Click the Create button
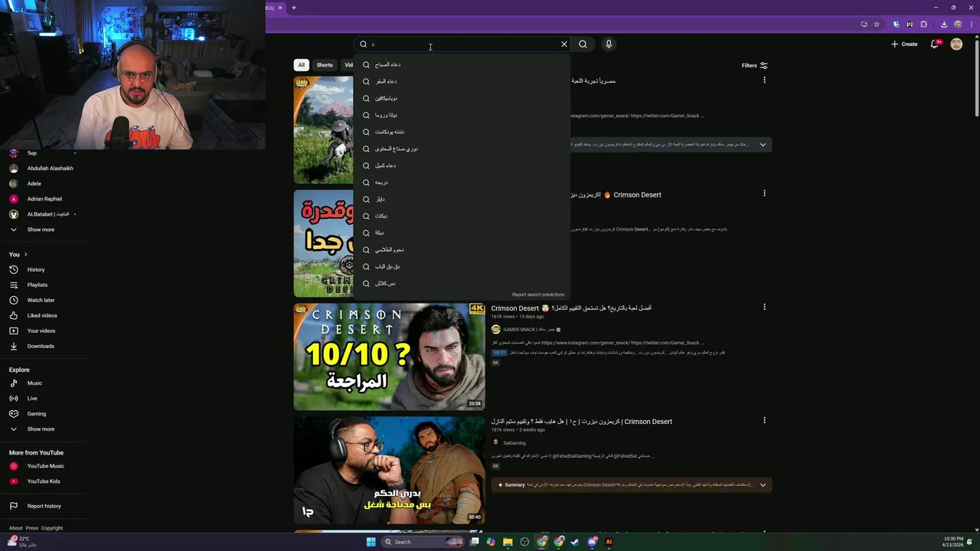The width and height of the screenshot is (980, 551). (x=904, y=44)
